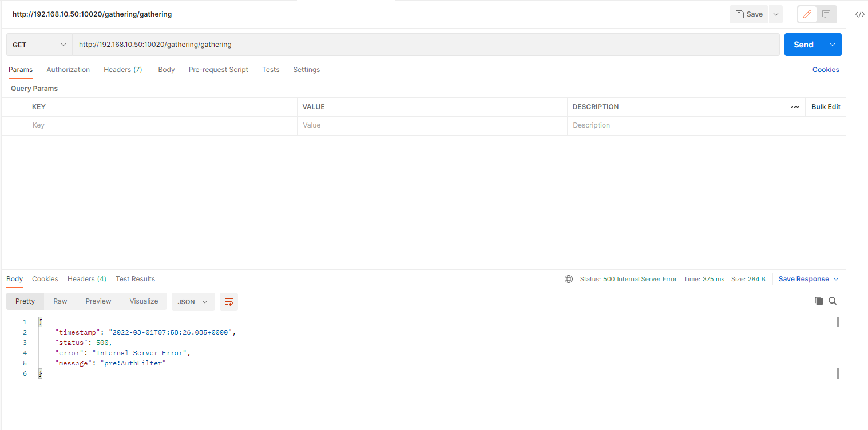Image resolution: width=868 pixels, height=430 pixels.
Task: Click the "pre:AuthFilter" message value
Action: coord(133,363)
